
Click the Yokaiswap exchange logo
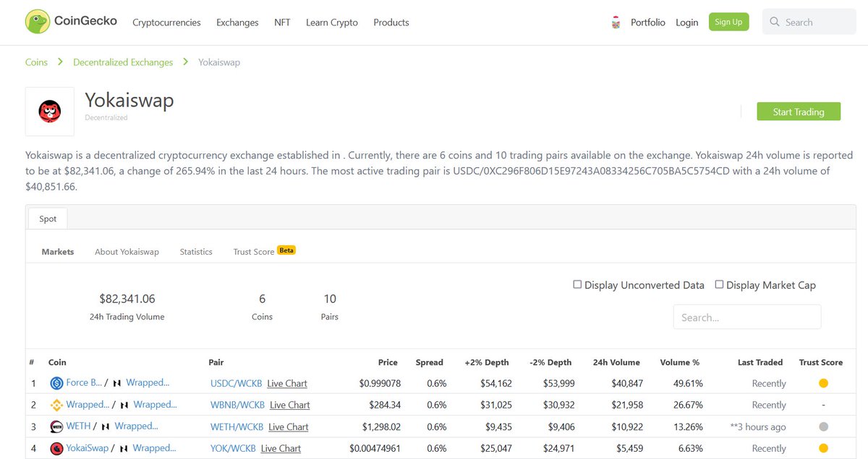49,111
